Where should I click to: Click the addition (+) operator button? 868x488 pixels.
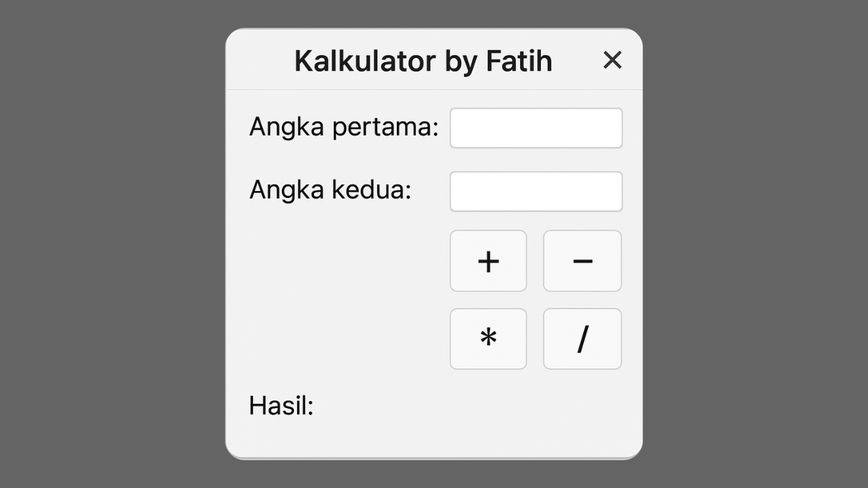click(x=488, y=261)
